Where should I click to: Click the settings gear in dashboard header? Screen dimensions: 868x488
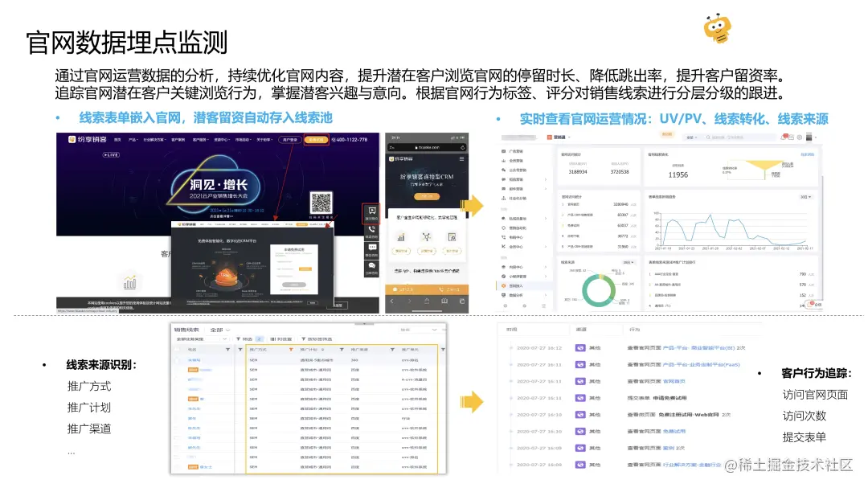[x=800, y=137]
